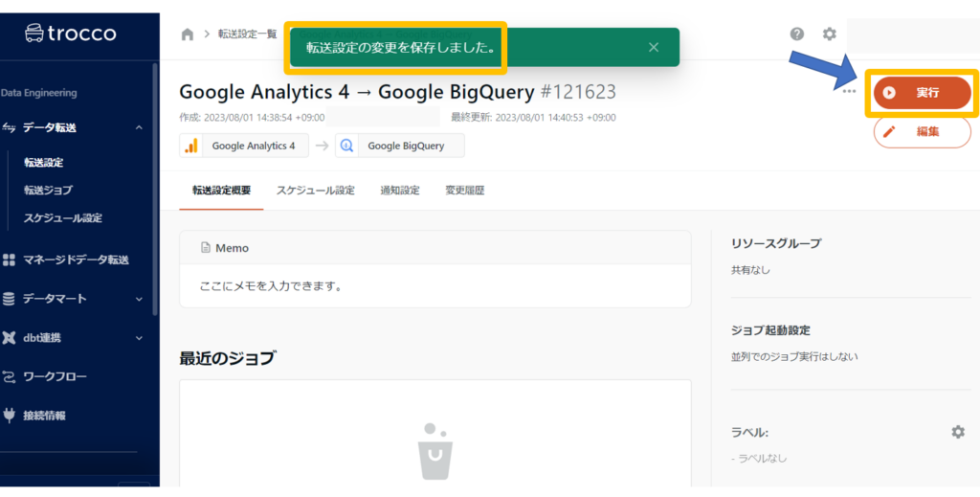The width and height of the screenshot is (980, 497).
Task: Click the home icon in breadcrumb
Action: (x=187, y=34)
